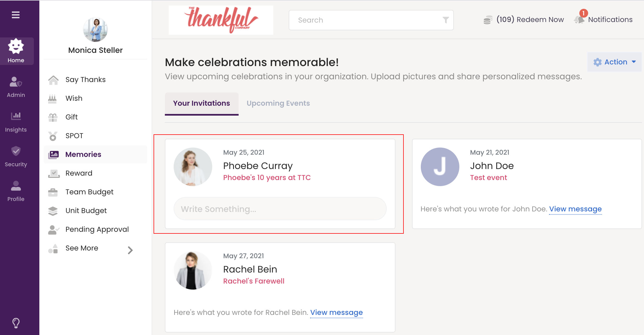
Task: Click the notifications bell icon
Action: [x=579, y=19]
